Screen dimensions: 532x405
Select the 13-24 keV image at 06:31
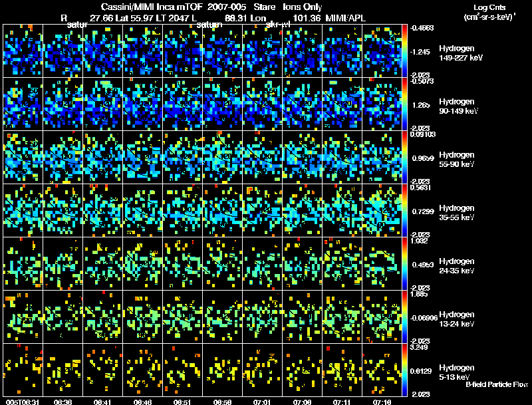23,317
